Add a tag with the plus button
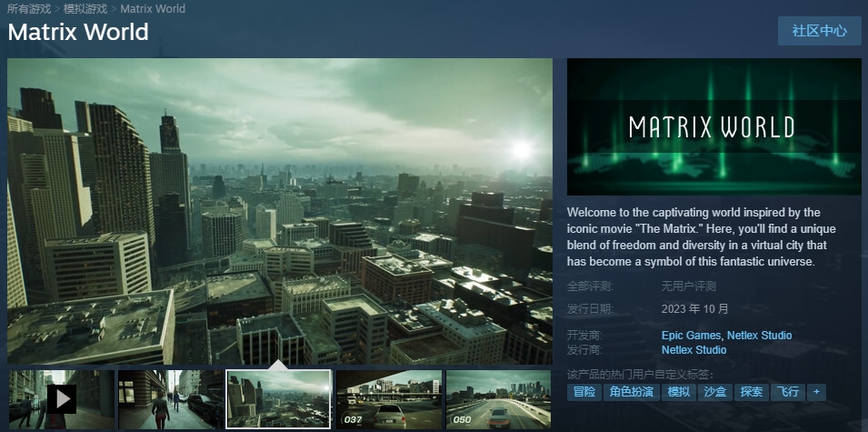 click(x=816, y=392)
